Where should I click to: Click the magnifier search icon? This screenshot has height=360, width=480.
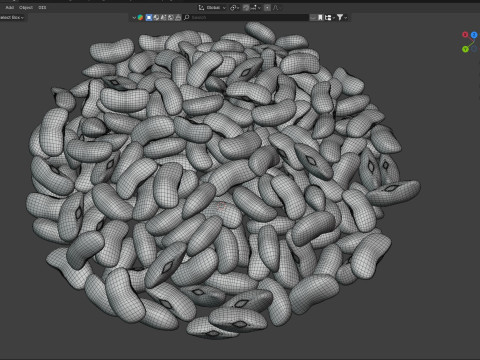pos(187,17)
